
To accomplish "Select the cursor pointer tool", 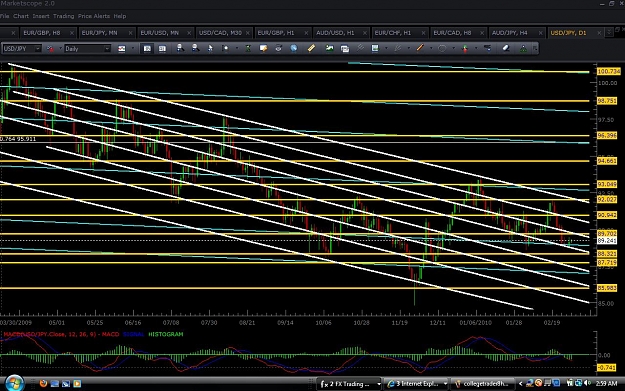I will click(x=210, y=48).
